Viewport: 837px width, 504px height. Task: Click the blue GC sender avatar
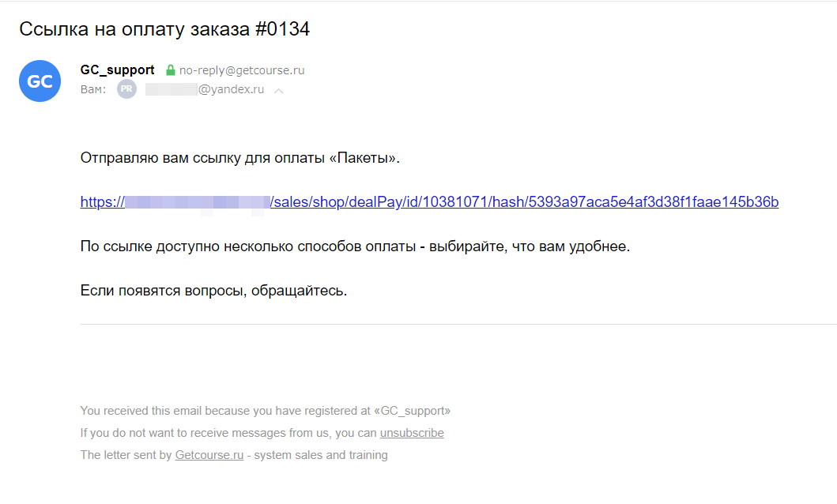tap(40, 81)
